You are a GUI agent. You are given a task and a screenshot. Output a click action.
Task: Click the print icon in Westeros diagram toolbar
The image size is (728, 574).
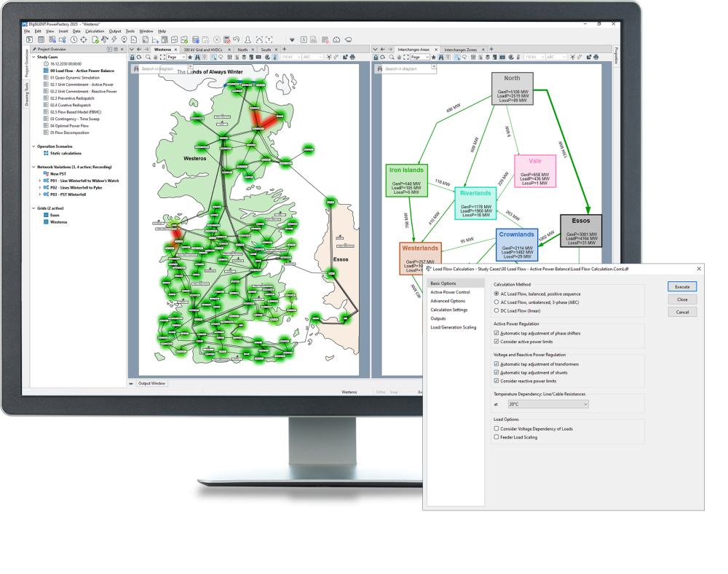click(x=352, y=57)
